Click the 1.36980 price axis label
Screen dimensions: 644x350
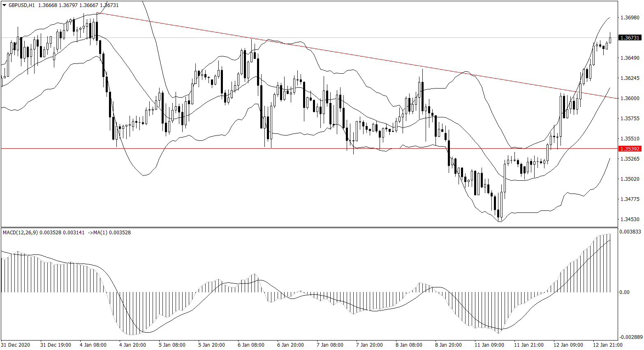click(x=630, y=18)
